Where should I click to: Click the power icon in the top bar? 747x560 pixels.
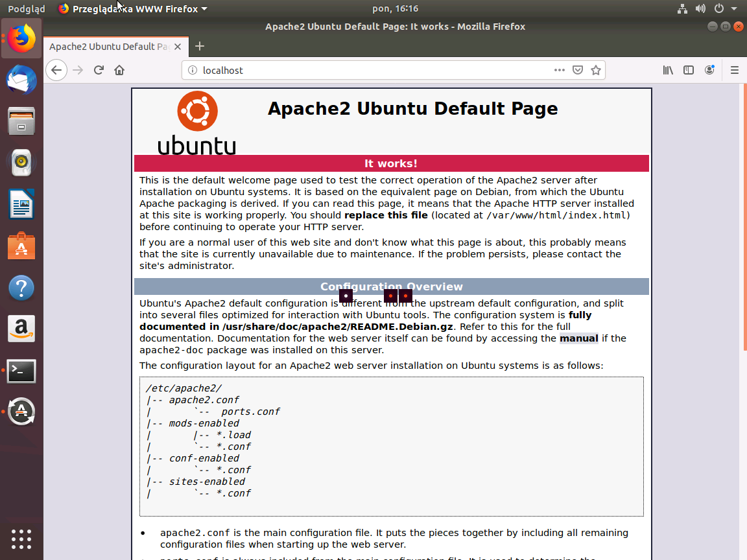click(x=719, y=8)
